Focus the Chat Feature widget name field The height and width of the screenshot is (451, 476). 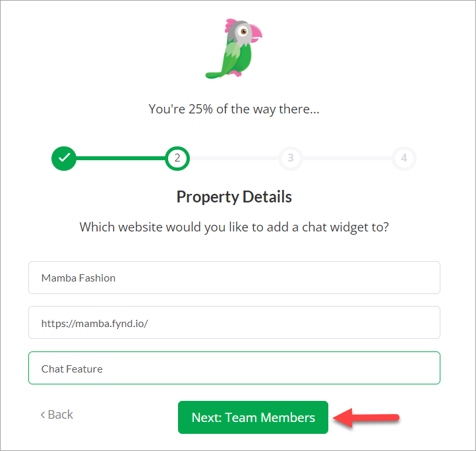(x=234, y=368)
